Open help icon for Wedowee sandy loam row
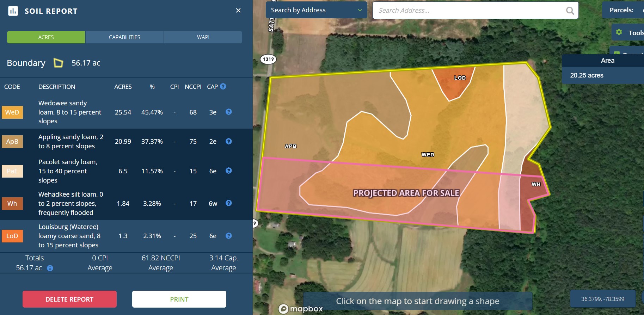 229,112
